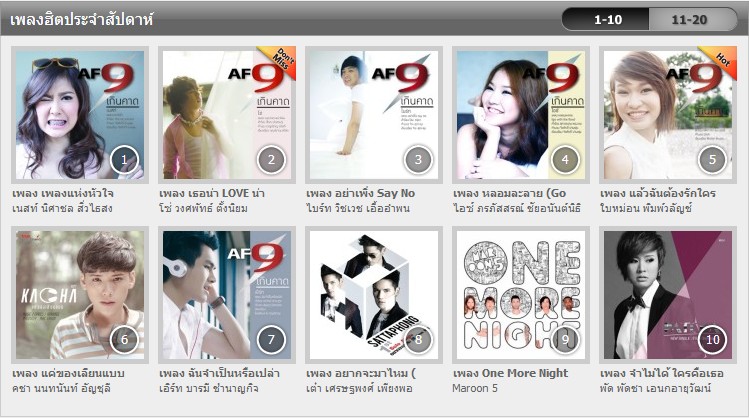Image resolution: width=749 pixels, height=418 pixels.
Task: Open the Kacha album cover ranked 6
Action: click(x=80, y=295)
